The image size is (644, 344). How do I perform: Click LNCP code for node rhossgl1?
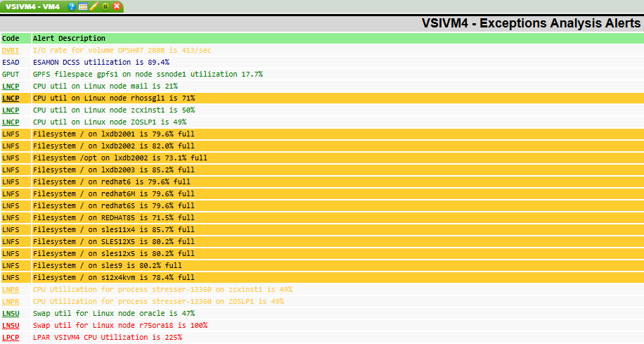click(x=11, y=98)
